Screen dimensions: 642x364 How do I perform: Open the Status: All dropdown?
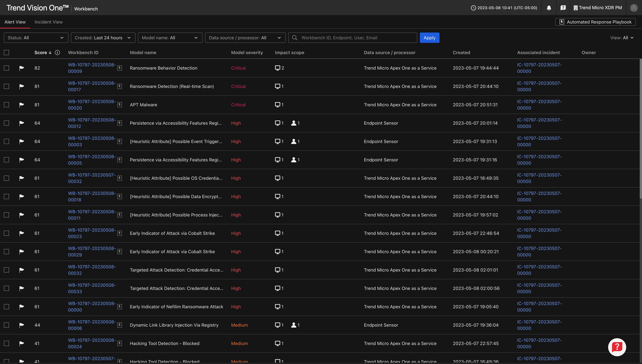(x=36, y=38)
